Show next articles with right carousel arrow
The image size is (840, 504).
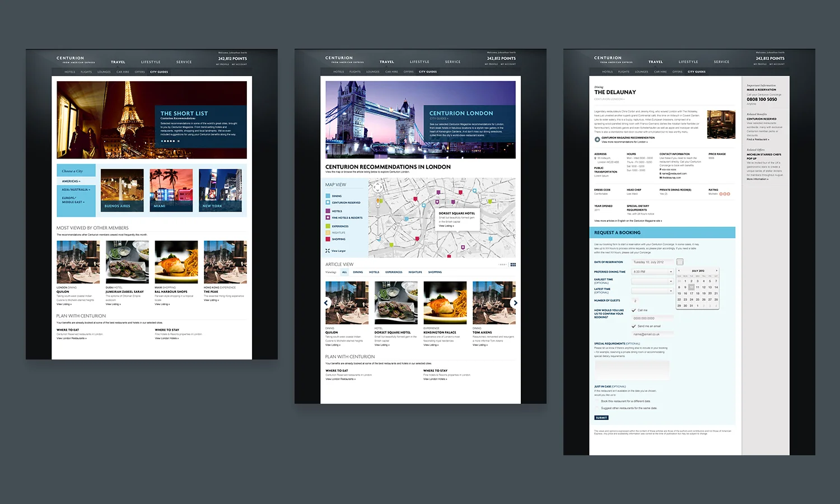click(515, 303)
